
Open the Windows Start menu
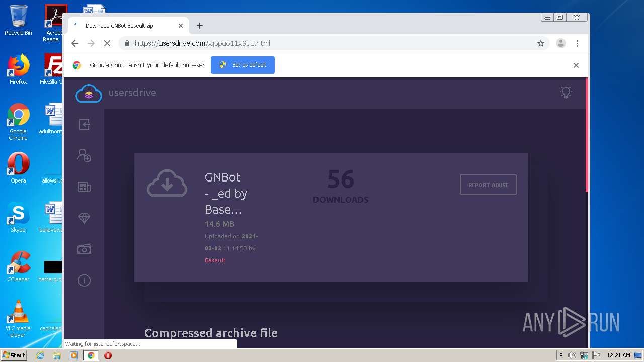pos(14,355)
